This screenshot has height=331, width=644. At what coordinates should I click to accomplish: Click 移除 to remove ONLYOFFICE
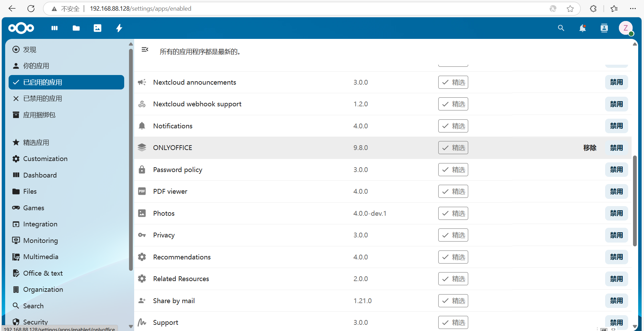pos(590,148)
